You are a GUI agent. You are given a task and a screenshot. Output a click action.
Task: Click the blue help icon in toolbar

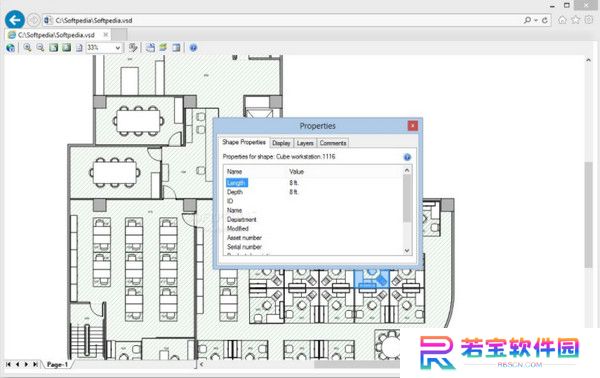tap(193, 48)
